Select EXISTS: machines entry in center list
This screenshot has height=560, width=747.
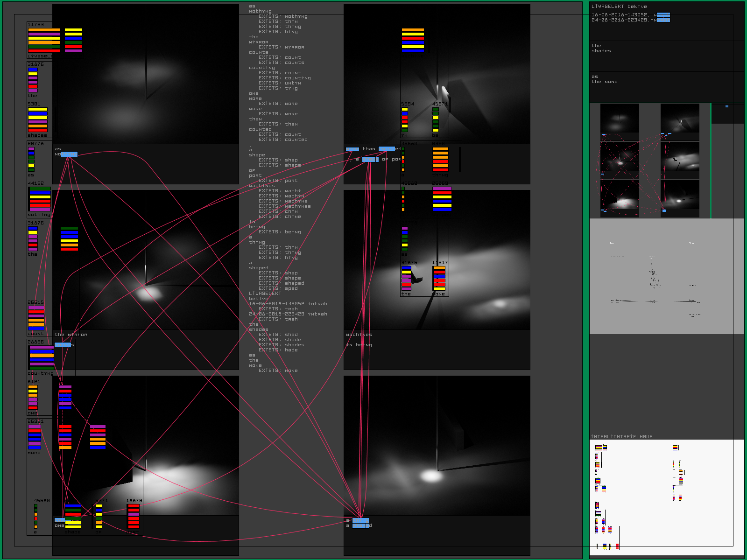pos(285,206)
